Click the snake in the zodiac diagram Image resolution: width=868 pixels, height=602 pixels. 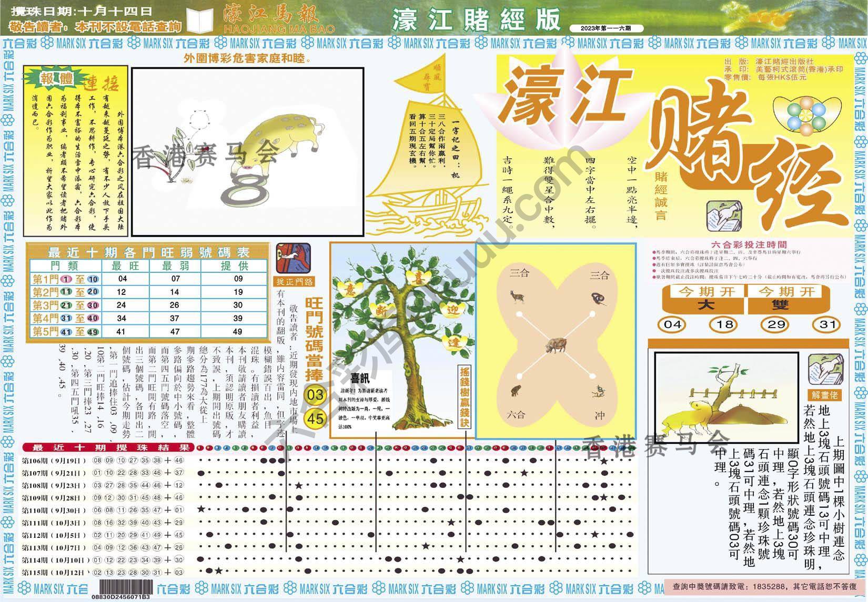(599, 298)
